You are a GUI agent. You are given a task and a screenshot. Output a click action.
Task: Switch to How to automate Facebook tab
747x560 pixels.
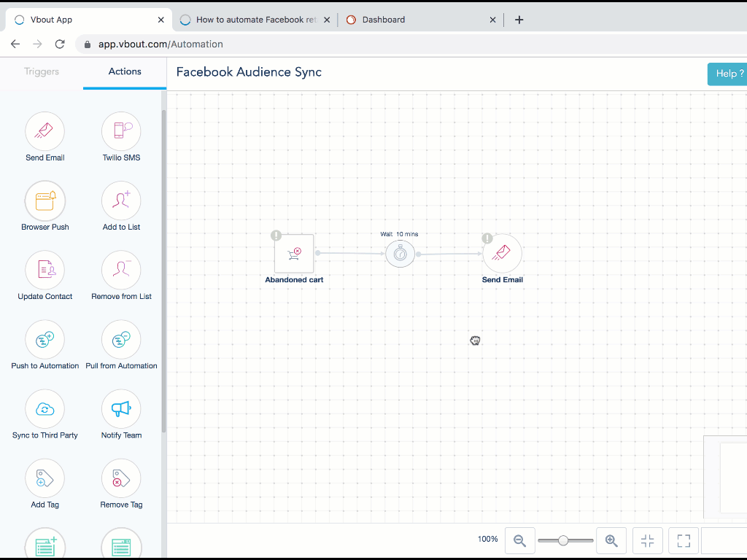pyautogui.click(x=255, y=20)
